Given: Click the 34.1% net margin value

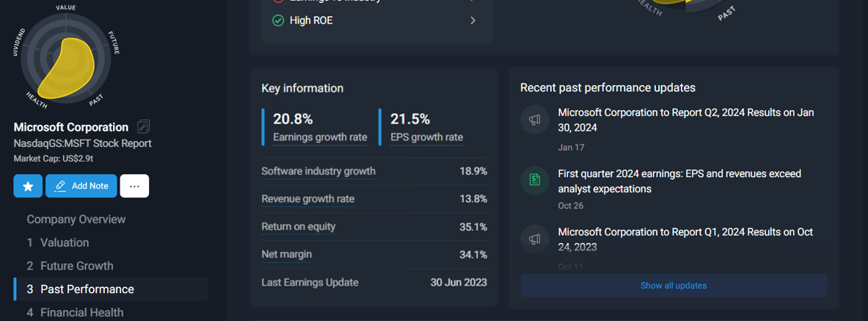Looking at the screenshot, I should point(473,254).
